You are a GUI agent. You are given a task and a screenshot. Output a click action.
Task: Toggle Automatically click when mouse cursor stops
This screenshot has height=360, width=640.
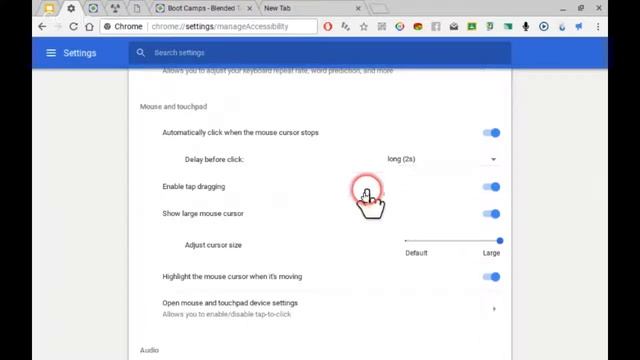(491, 133)
